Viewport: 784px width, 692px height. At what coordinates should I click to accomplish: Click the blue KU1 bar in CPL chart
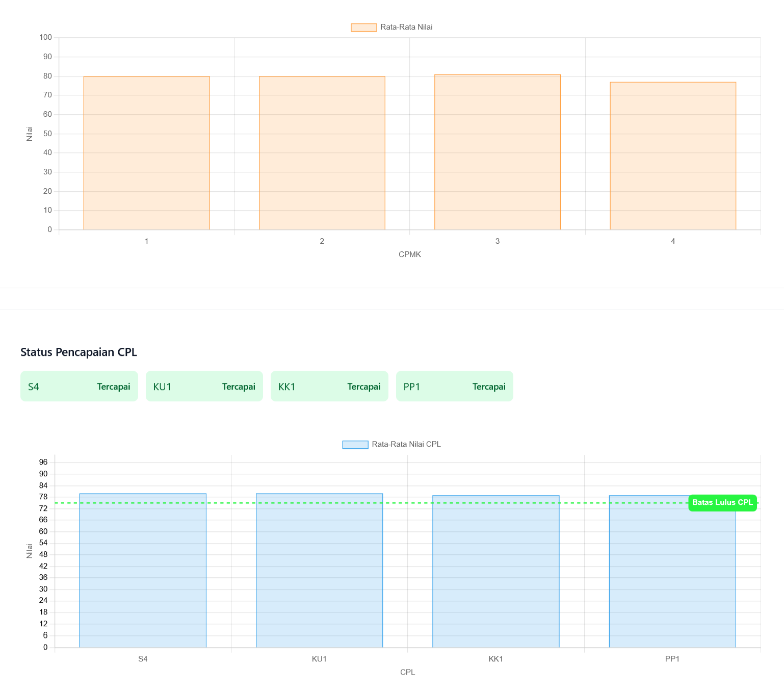319,571
